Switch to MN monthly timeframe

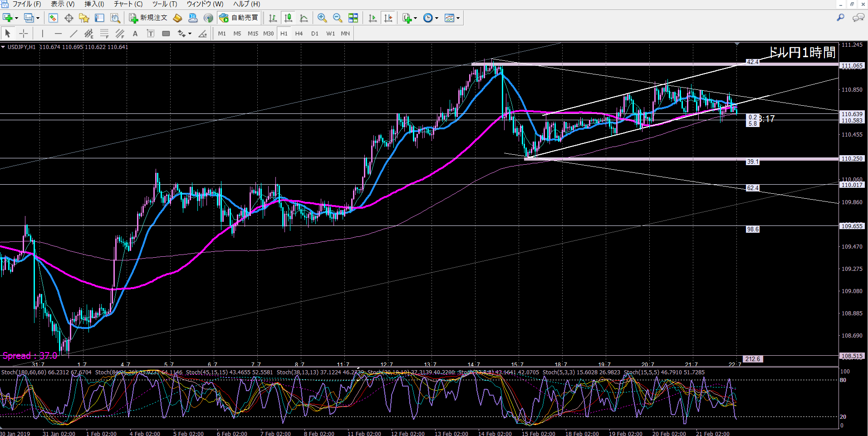point(345,33)
